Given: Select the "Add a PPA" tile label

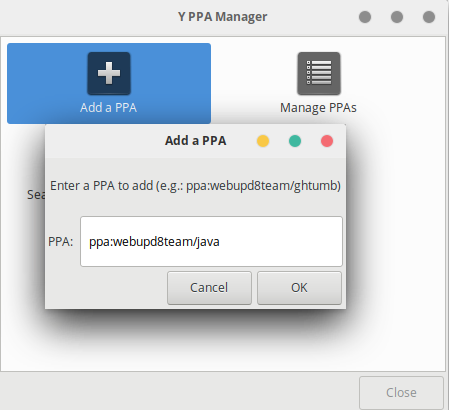Looking at the screenshot, I should 109,108.
